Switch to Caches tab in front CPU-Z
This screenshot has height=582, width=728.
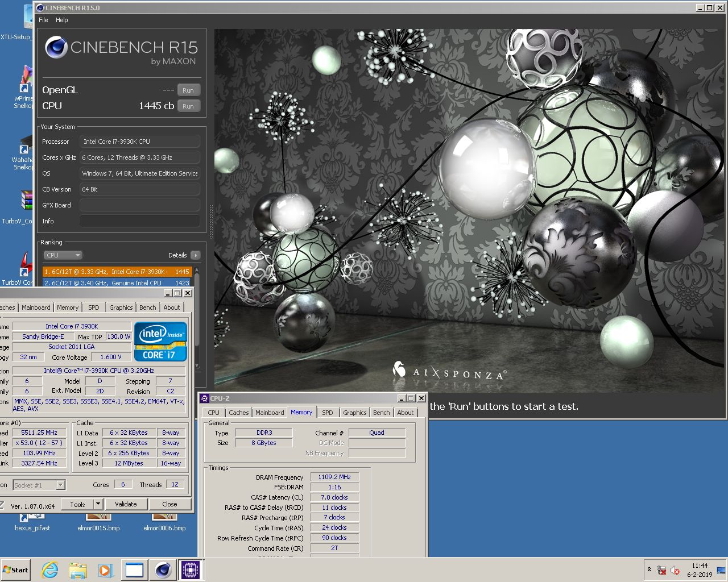[239, 413]
